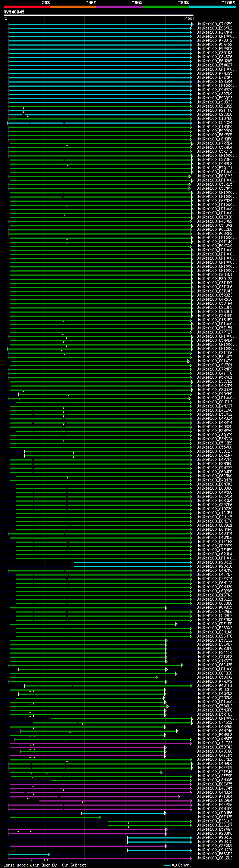Select label UniRef100_C3YGH7
The image size is (239, 868).
coord(214,160)
